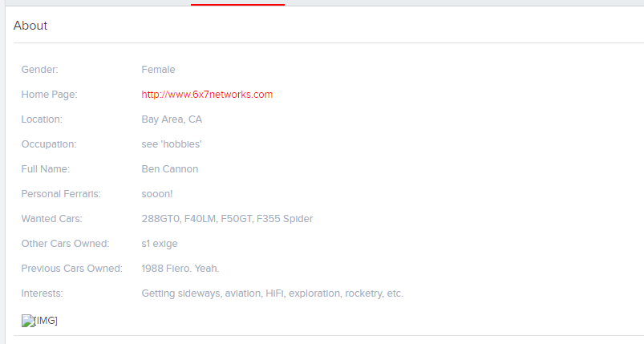Select the "see 'hobbies'" occupation text
Screen dimensions: 644x344
tap(172, 144)
